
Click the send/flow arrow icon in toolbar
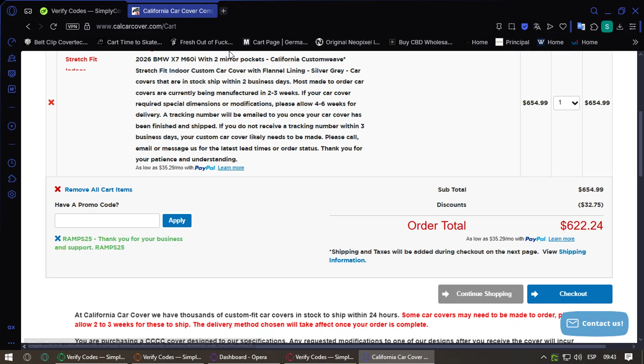click(550, 27)
